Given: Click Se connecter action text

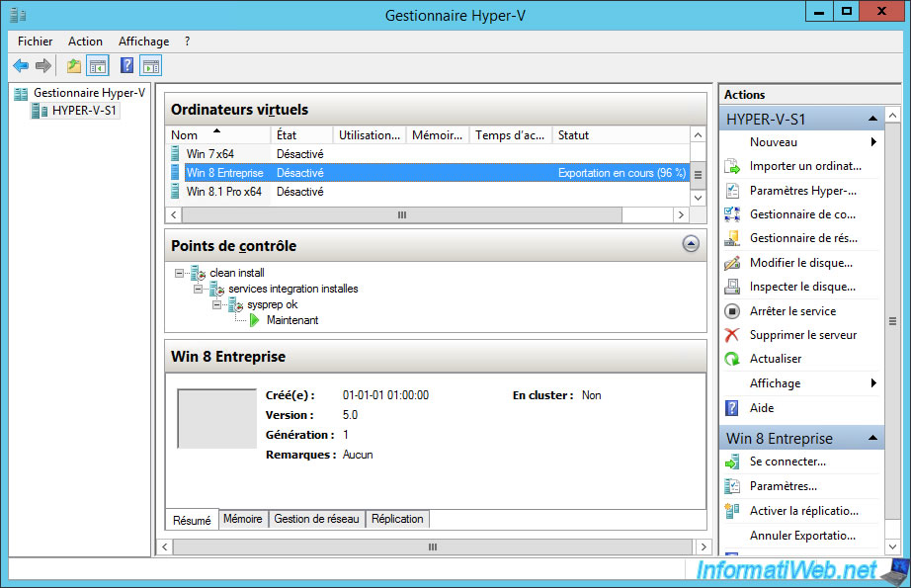Looking at the screenshot, I should tap(787, 462).
